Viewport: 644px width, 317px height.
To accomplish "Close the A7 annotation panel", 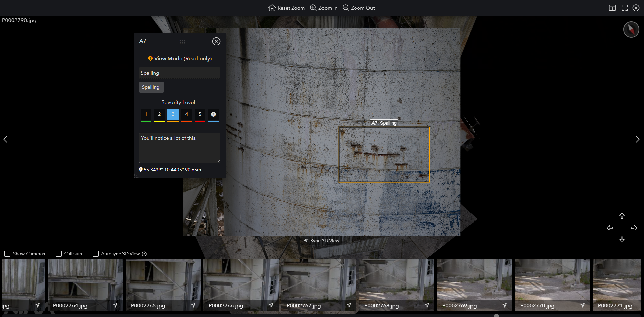I will tap(216, 41).
